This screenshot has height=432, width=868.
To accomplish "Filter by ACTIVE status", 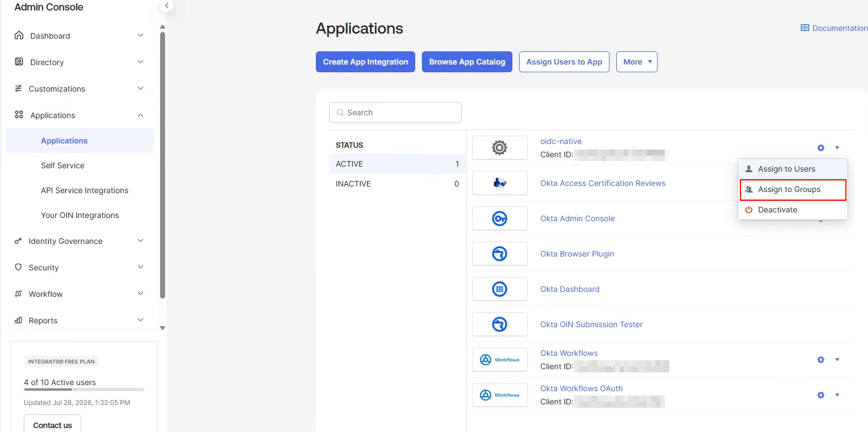I will pos(398,164).
